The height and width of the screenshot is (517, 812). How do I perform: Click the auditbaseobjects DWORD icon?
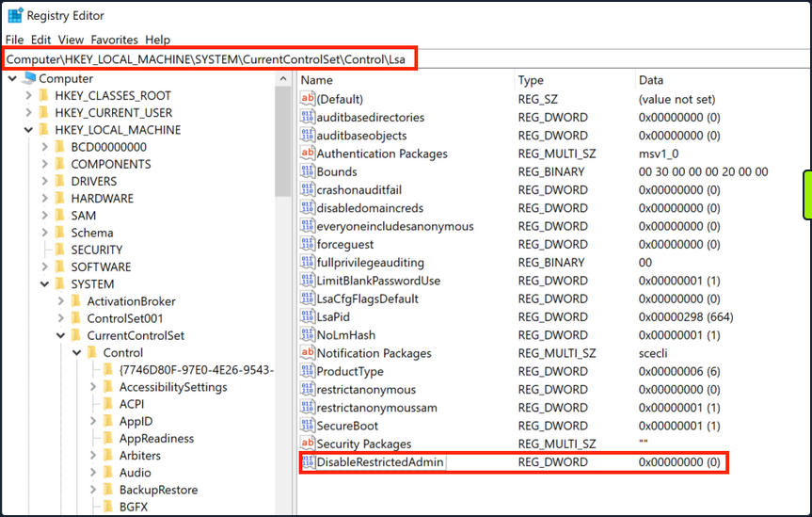point(308,135)
